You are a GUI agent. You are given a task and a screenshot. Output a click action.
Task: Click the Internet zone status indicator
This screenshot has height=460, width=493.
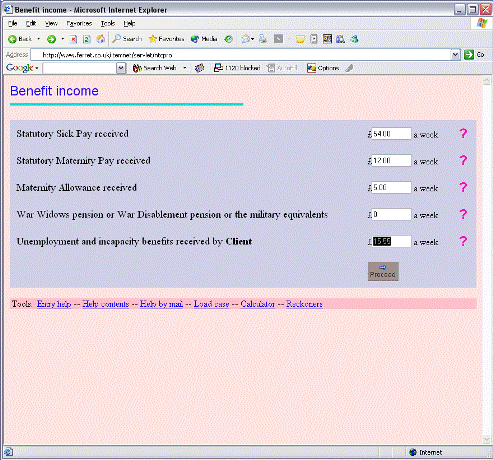[x=426, y=452]
